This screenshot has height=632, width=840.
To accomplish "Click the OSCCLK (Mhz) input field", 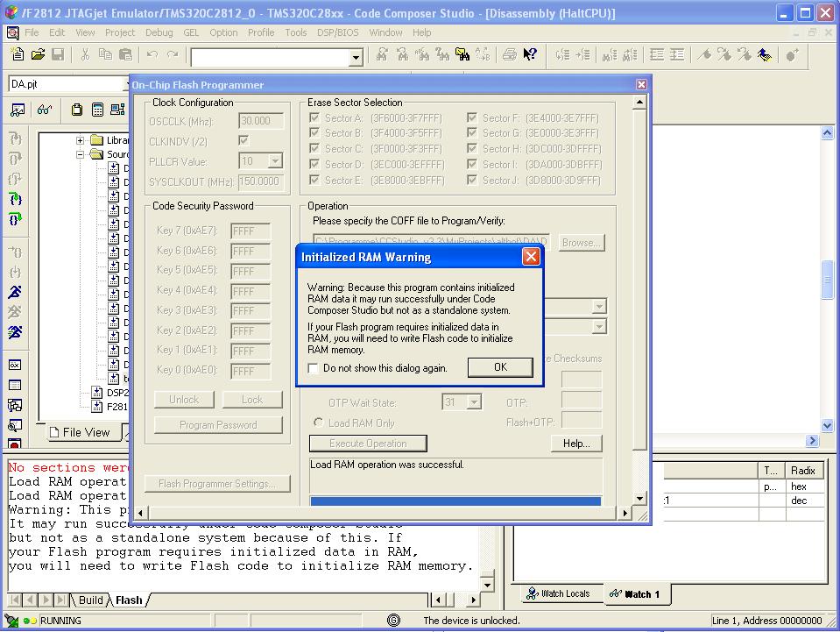I will pos(261,121).
